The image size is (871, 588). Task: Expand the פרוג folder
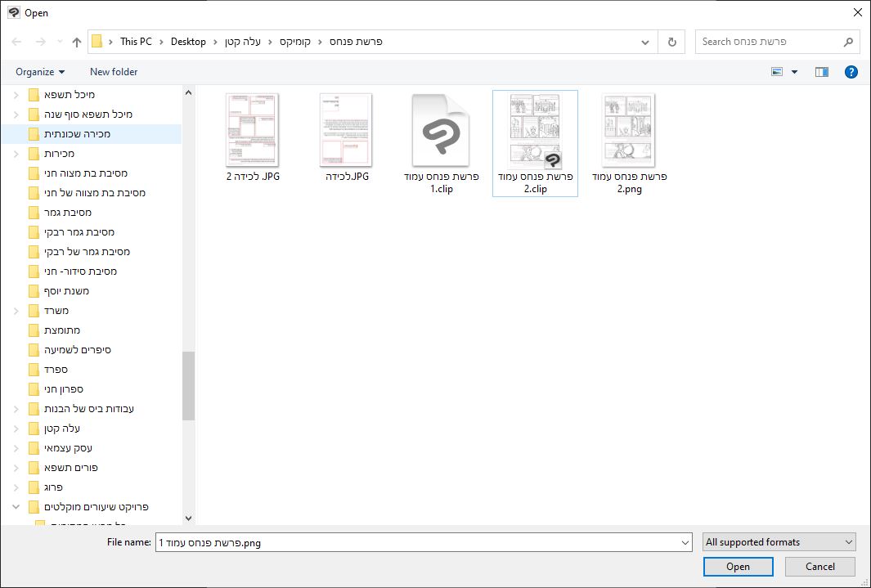[16, 487]
